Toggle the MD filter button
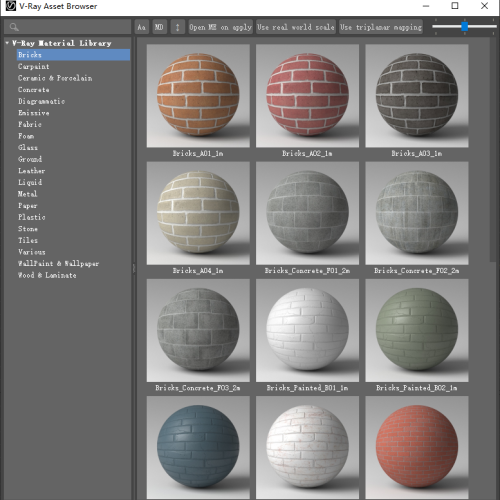Viewport: 500px width, 500px height. [x=159, y=27]
